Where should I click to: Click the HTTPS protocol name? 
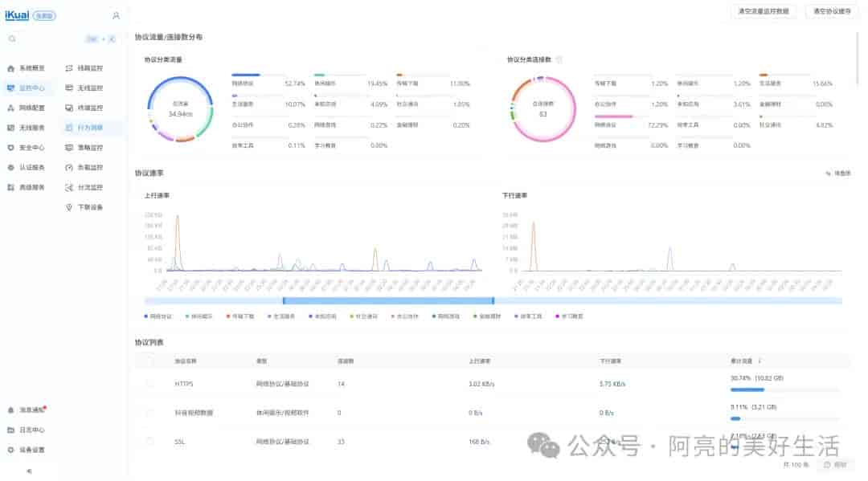tap(184, 384)
